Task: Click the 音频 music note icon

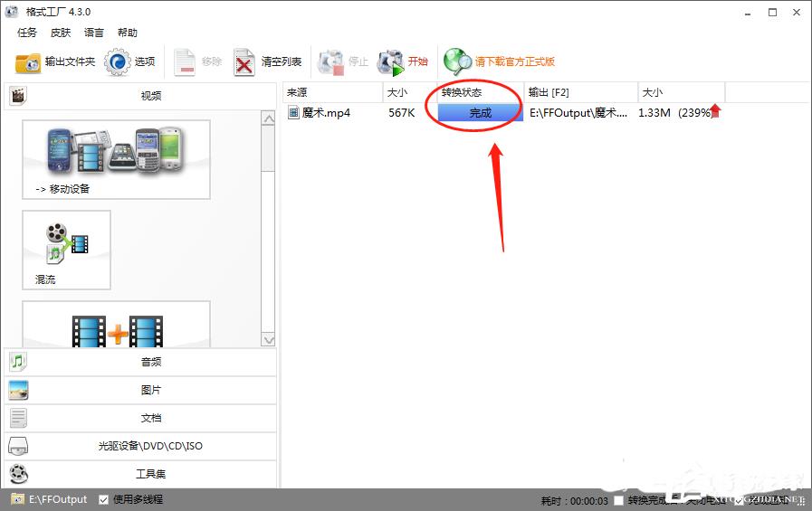Action: pyautogui.click(x=18, y=362)
